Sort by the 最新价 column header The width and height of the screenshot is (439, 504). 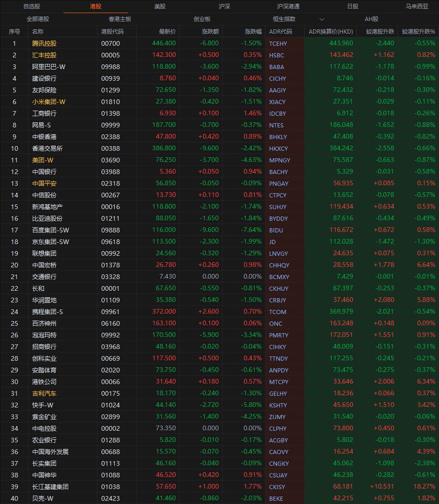(167, 32)
